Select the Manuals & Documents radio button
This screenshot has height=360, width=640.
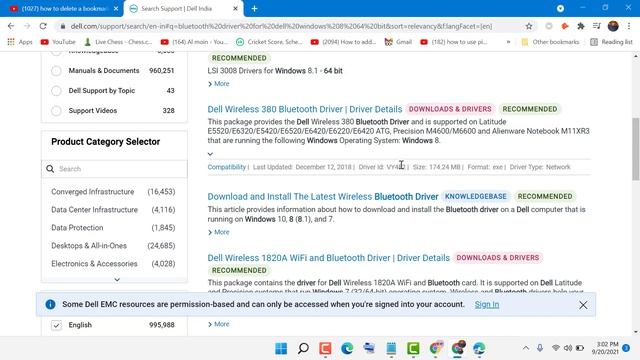pyautogui.click(x=56, y=71)
